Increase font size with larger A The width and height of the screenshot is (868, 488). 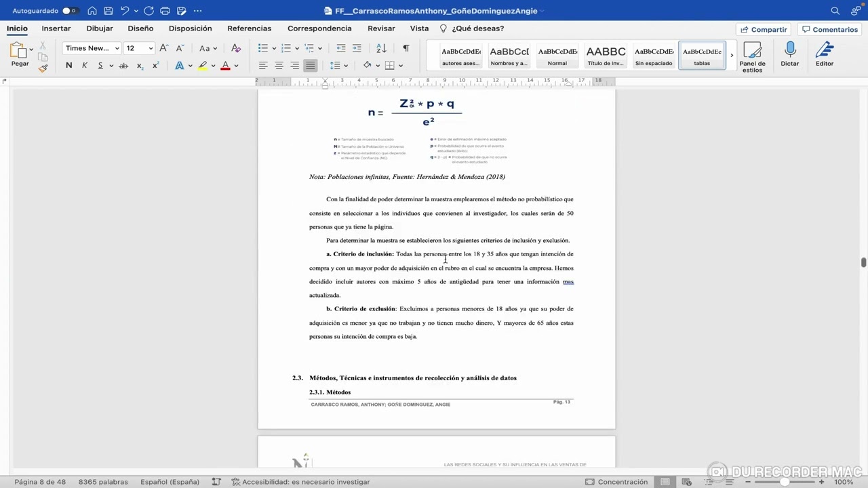point(163,48)
